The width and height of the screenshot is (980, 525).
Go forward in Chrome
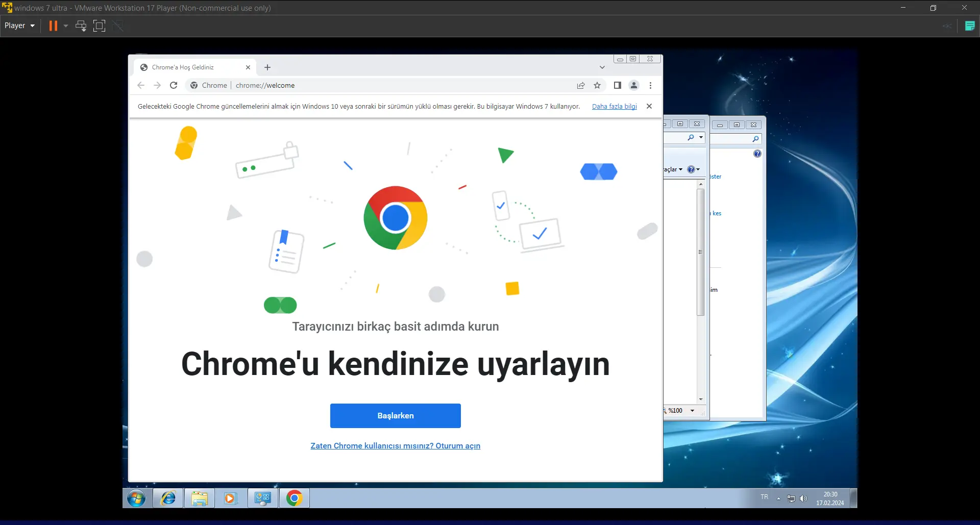(x=157, y=85)
